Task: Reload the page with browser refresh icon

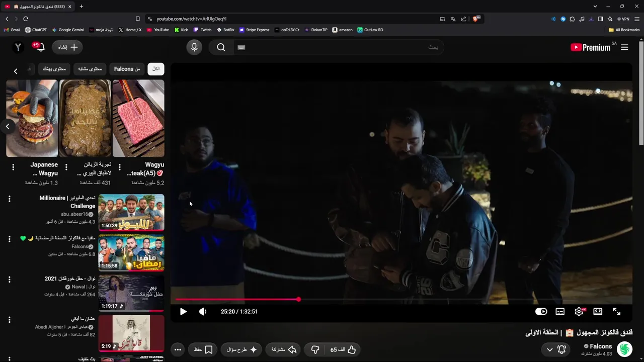Action: click(x=26, y=19)
